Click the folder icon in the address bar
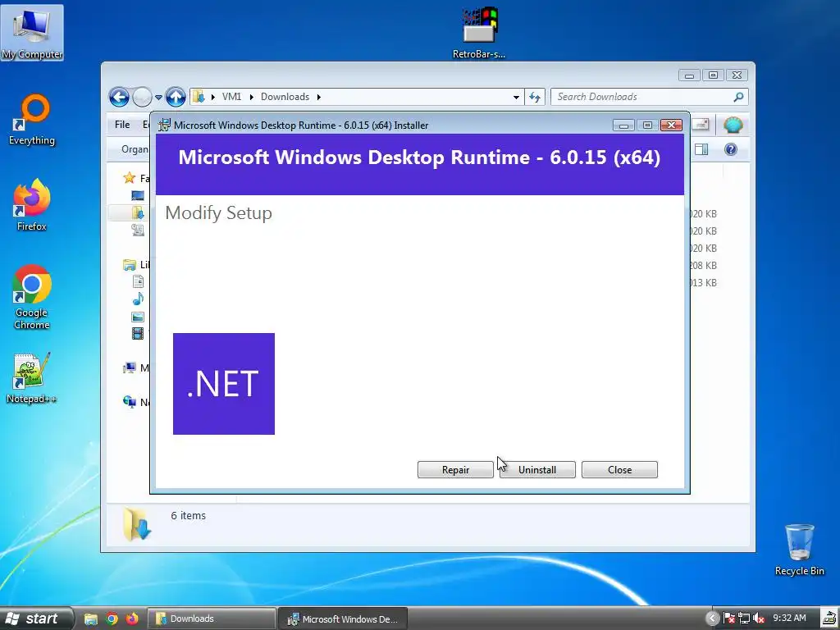This screenshot has height=630, width=840. tap(199, 97)
